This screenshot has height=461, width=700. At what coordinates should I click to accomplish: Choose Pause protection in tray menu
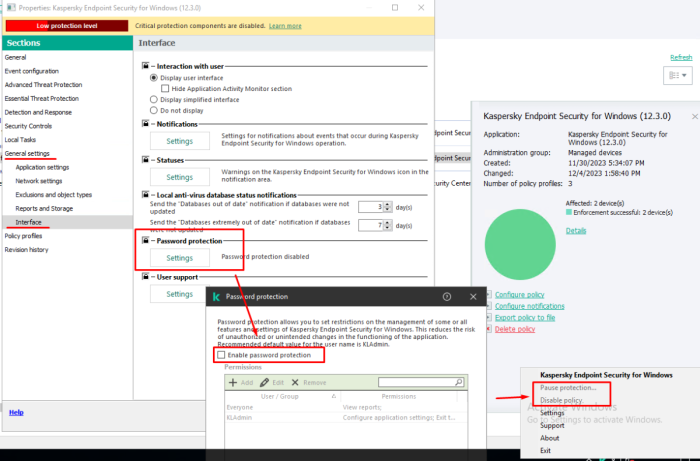tap(568, 388)
